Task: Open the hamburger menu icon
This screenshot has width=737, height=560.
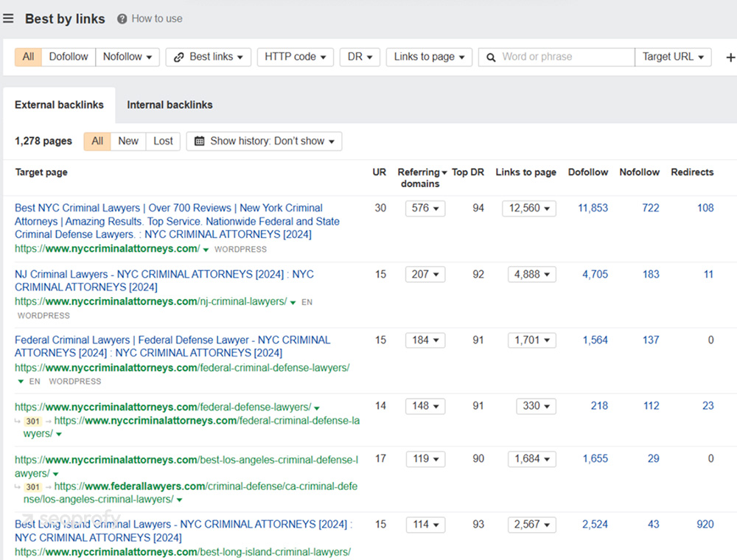Action: pos(8,19)
